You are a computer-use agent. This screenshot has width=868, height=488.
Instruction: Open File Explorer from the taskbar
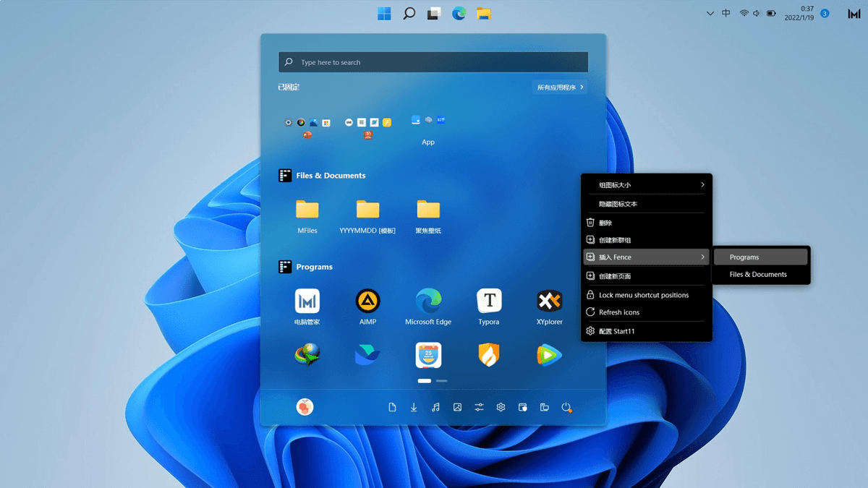(483, 13)
